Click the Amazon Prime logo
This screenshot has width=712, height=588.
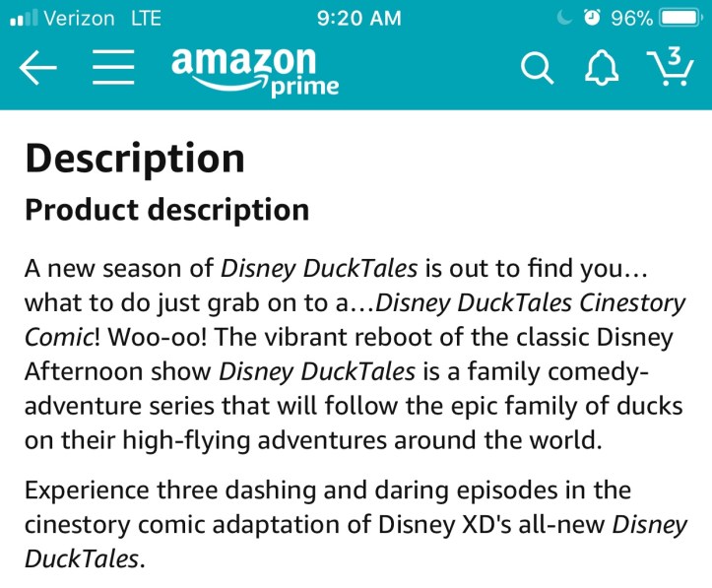coord(254,70)
